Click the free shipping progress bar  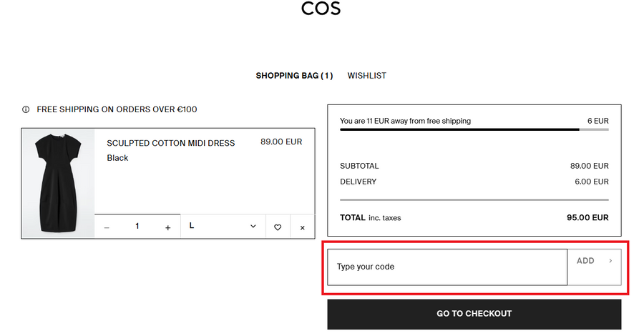tap(474, 129)
